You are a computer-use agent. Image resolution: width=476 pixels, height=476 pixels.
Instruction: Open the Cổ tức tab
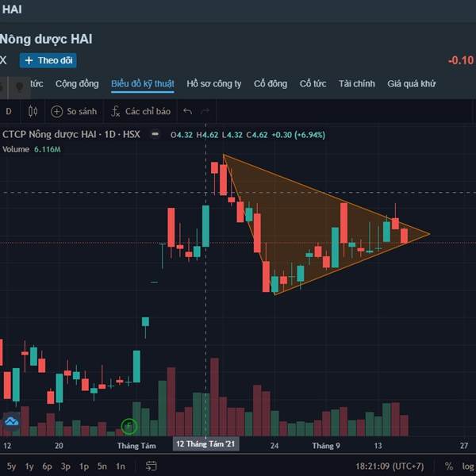coord(313,84)
